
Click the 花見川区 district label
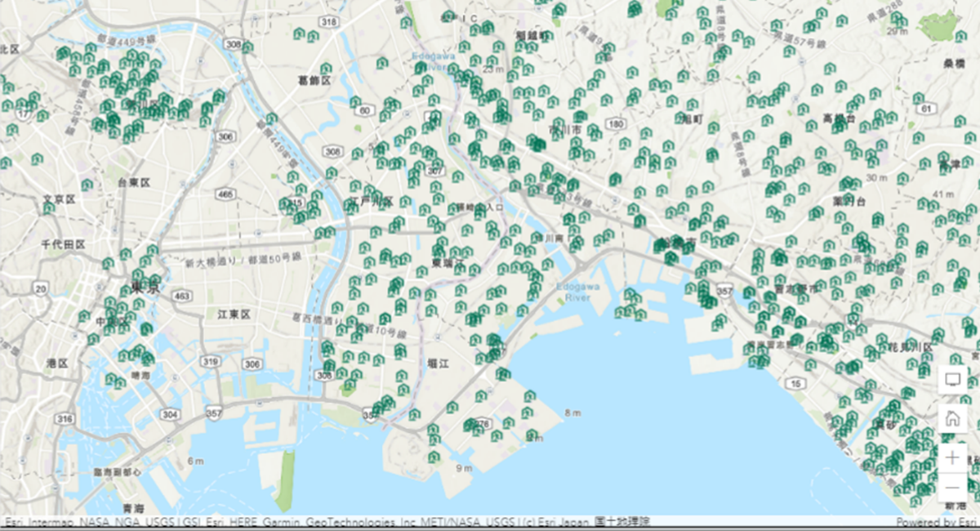[911, 347]
